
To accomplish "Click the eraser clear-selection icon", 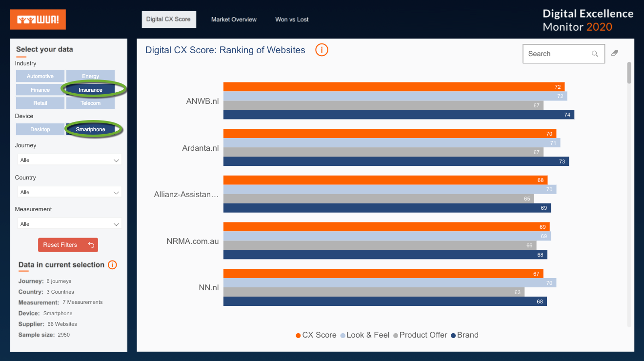I will [x=615, y=53].
